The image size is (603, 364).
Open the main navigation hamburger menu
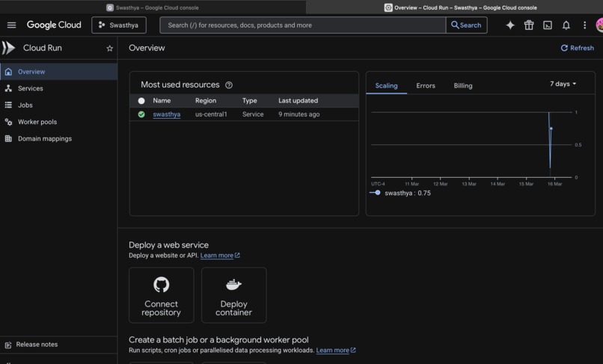coord(11,25)
